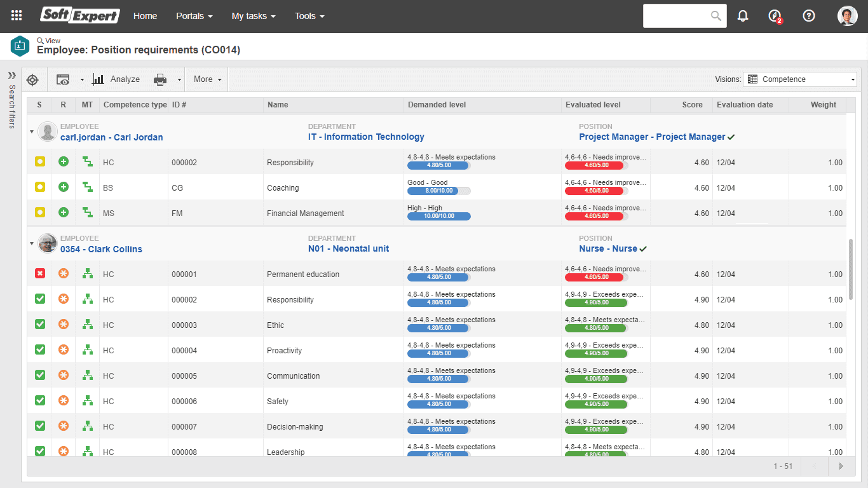This screenshot has width=868, height=488.
Task: Click the green plus icon in Coaching row
Action: point(64,187)
